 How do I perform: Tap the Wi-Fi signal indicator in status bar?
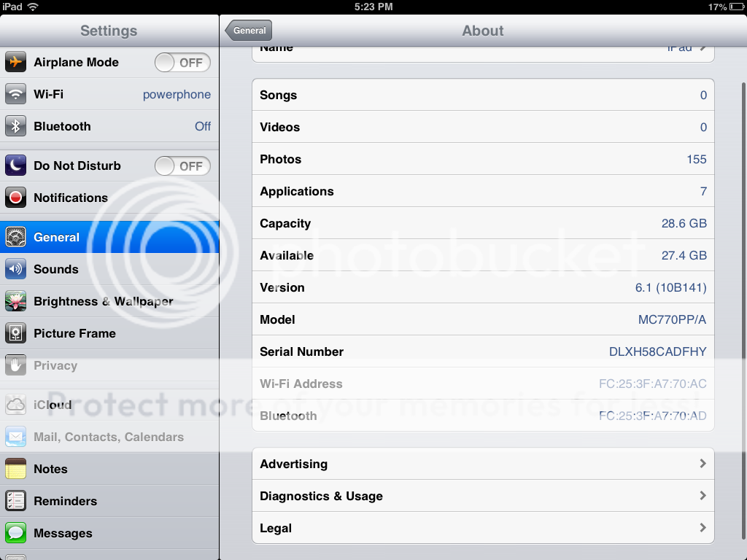click(33, 7)
